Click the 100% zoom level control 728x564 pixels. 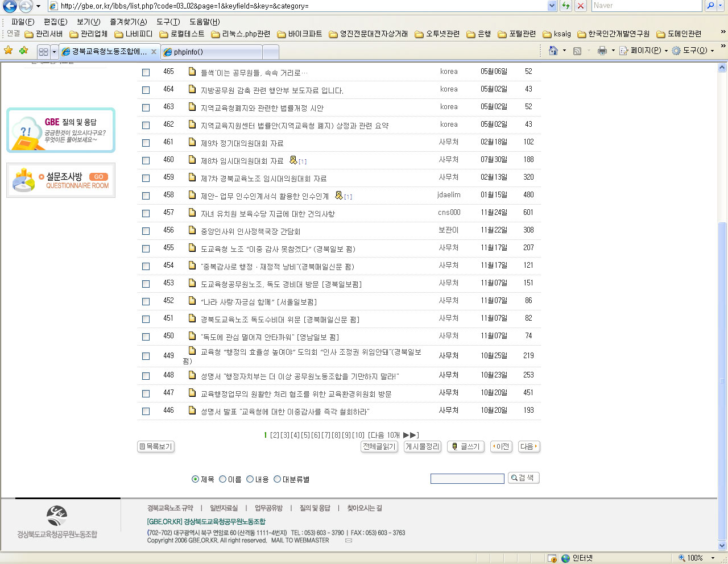tap(694, 558)
